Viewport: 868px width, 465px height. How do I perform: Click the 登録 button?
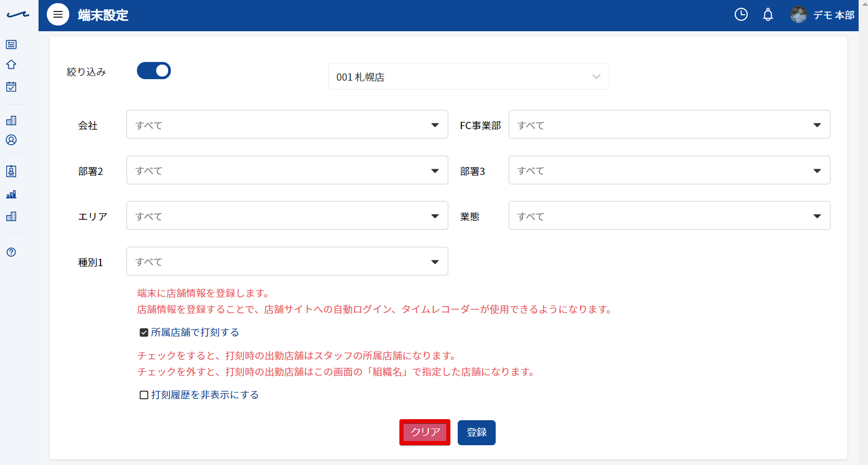pos(476,432)
